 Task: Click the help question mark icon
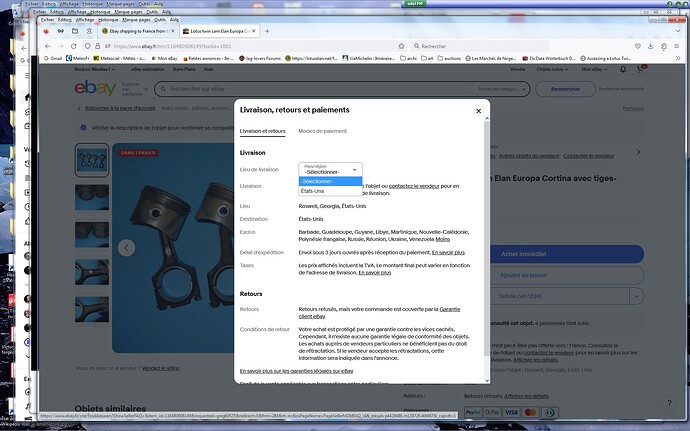(669, 403)
